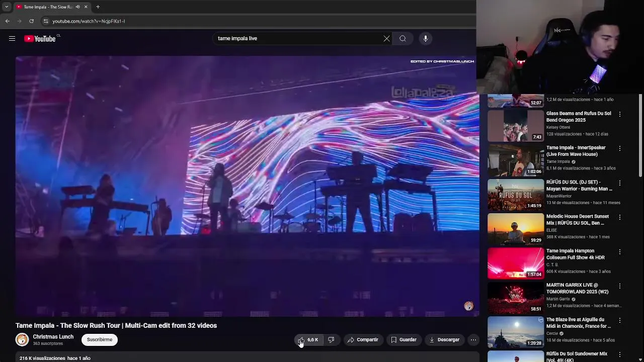Open the Christmas Lunch channel avatar

tap(22, 340)
